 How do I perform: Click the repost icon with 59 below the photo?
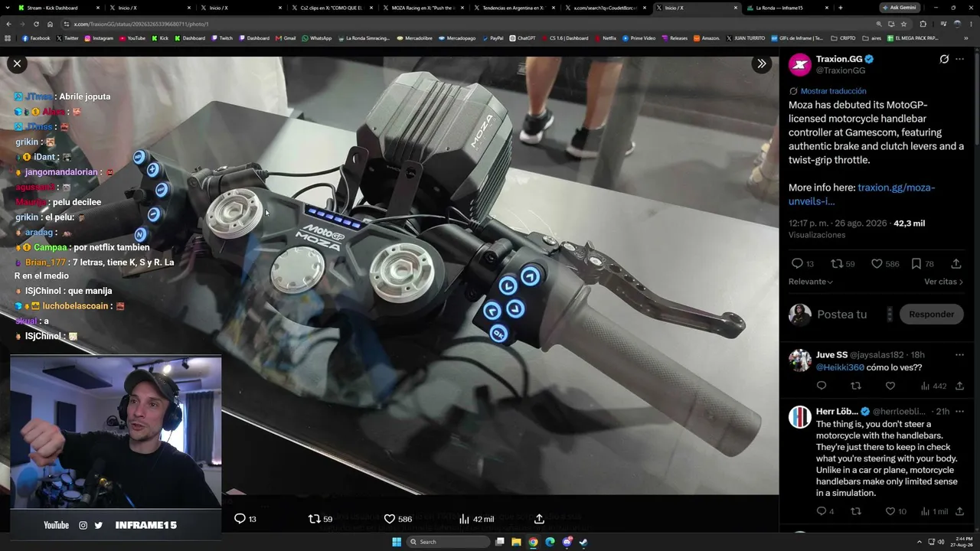(320, 519)
